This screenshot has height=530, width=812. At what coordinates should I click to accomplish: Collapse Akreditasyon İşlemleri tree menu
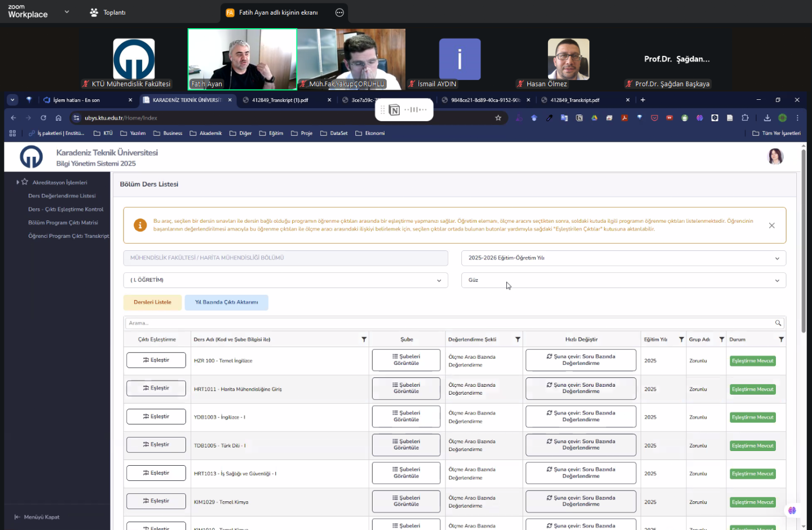tap(18, 183)
